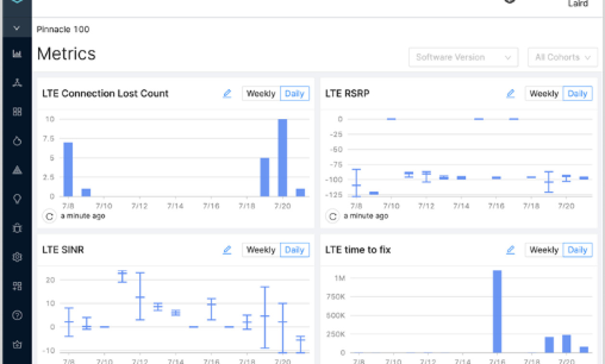The height and width of the screenshot is (364, 605).
Task: Edit the LTE RSRP chart via pencil icon
Action: [510, 93]
